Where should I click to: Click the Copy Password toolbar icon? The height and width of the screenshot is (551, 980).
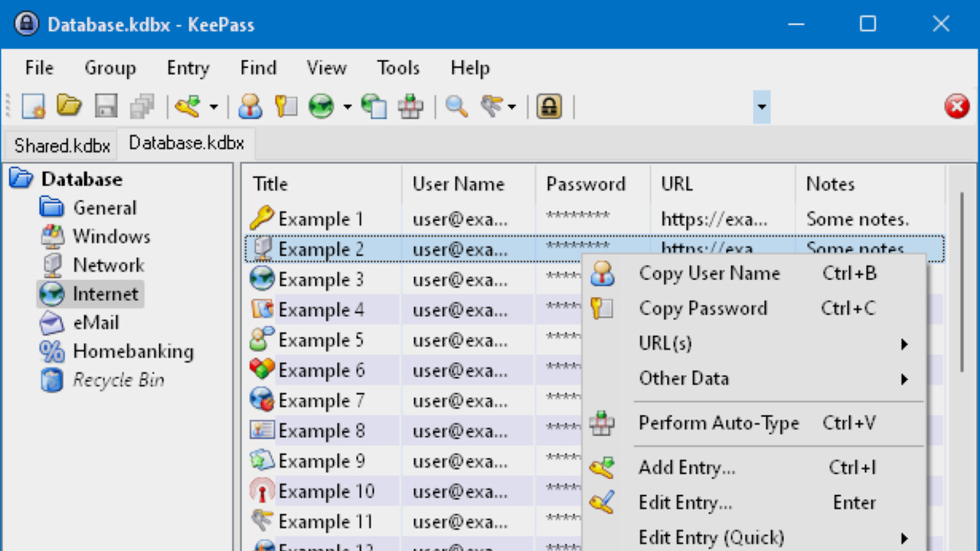click(x=286, y=106)
